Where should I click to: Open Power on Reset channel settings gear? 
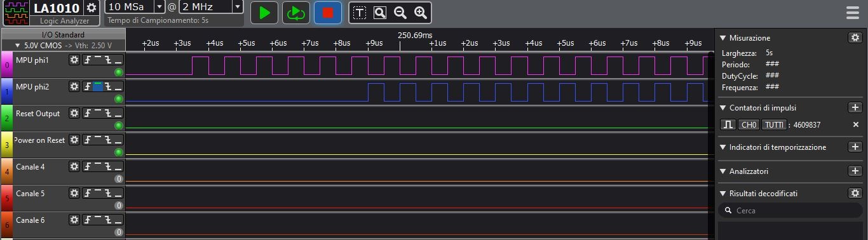click(x=74, y=140)
